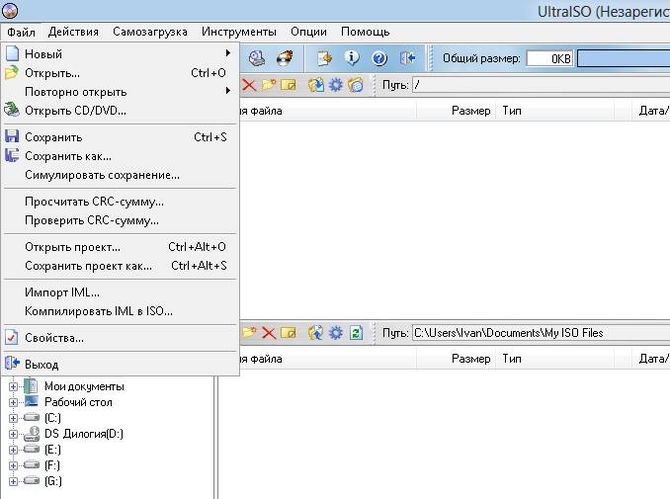Open the Помощь menu
The image size is (670, 499).
coord(365,32)
